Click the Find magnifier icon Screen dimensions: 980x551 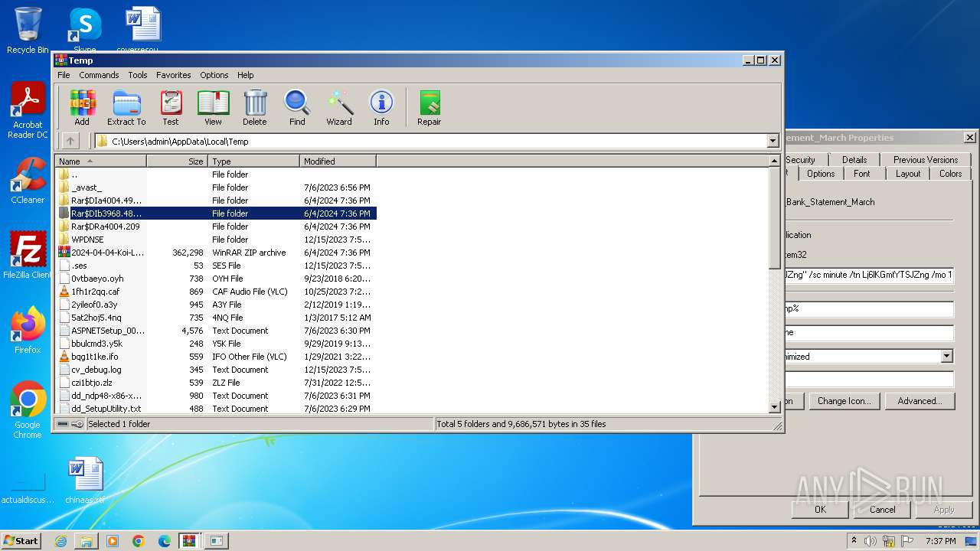click(297, 108)
